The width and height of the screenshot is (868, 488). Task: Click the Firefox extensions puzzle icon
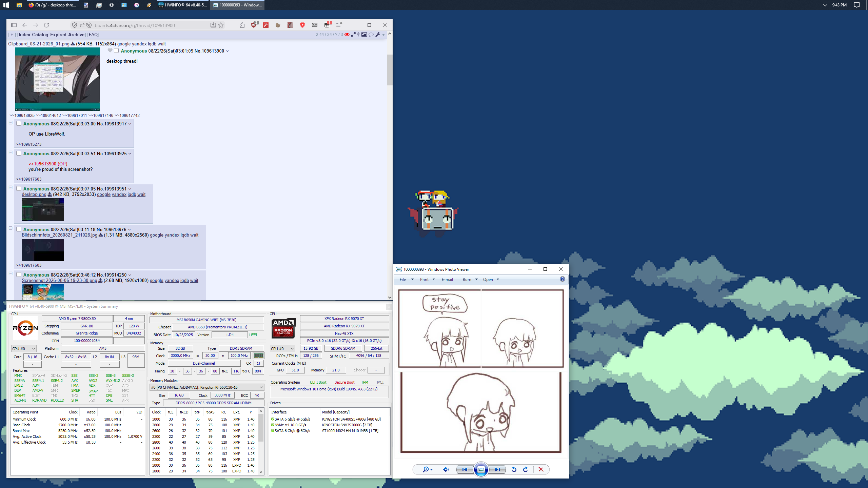pyautogui.click(x=242, y=25)
